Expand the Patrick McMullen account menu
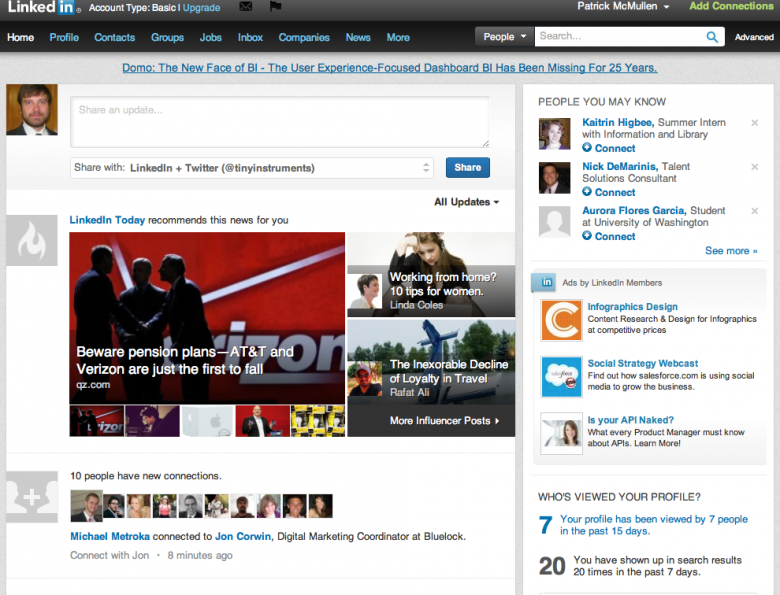 pos(623,6)
